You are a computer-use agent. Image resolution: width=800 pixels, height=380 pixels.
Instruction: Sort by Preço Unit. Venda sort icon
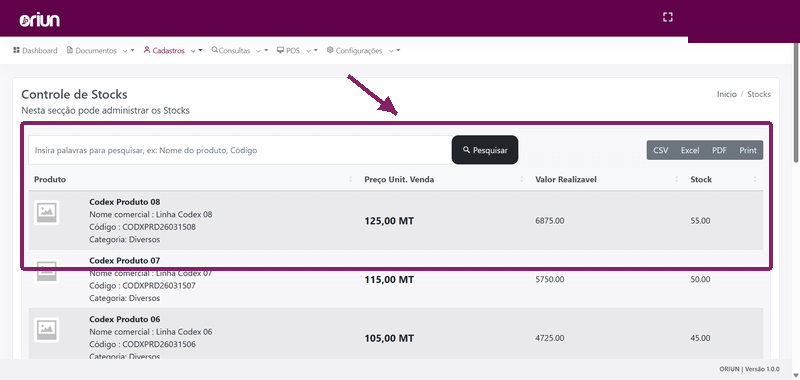click(521, 180)
